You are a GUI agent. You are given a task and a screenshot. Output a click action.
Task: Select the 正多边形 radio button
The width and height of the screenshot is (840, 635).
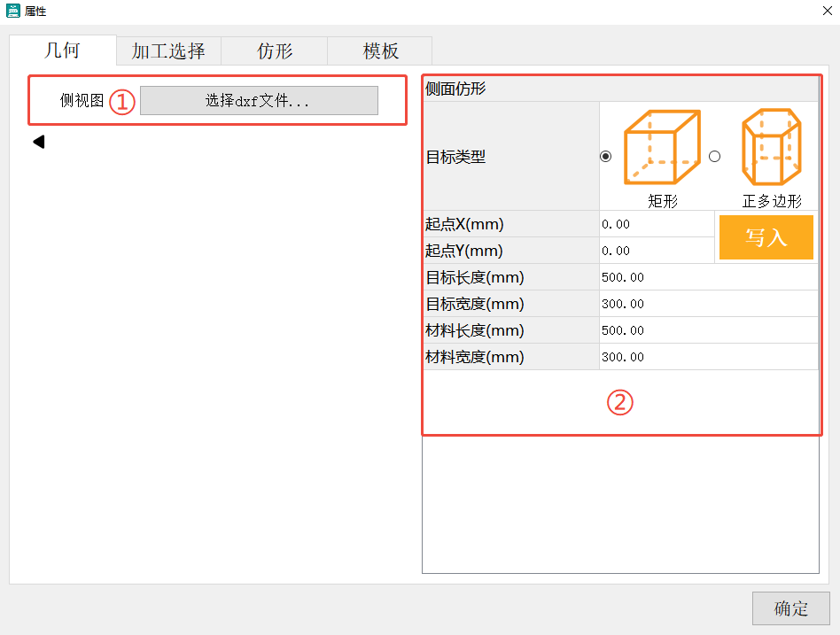pos(715,157)
